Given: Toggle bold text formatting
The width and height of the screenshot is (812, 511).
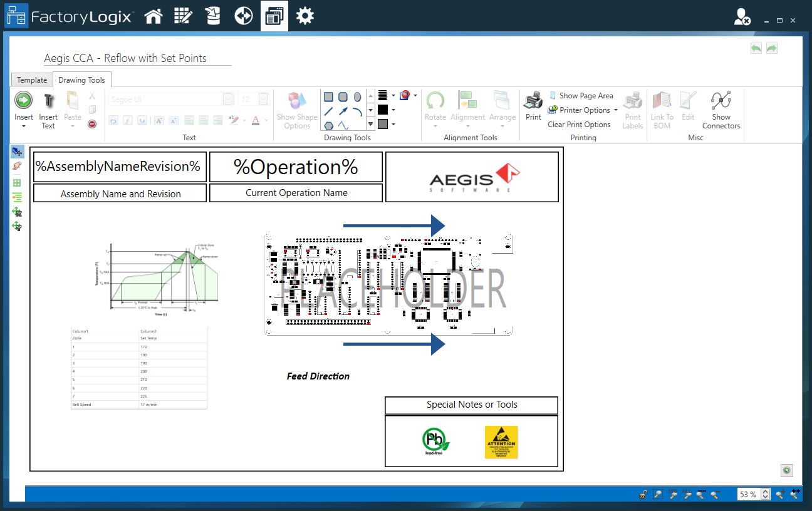Looking at the screenshot, I should 113,120.
